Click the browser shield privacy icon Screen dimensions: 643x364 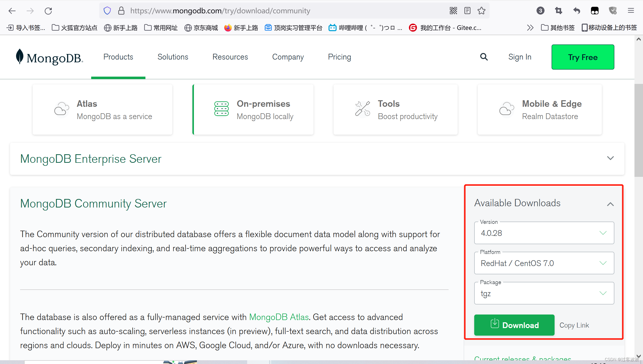coord(107,11)
